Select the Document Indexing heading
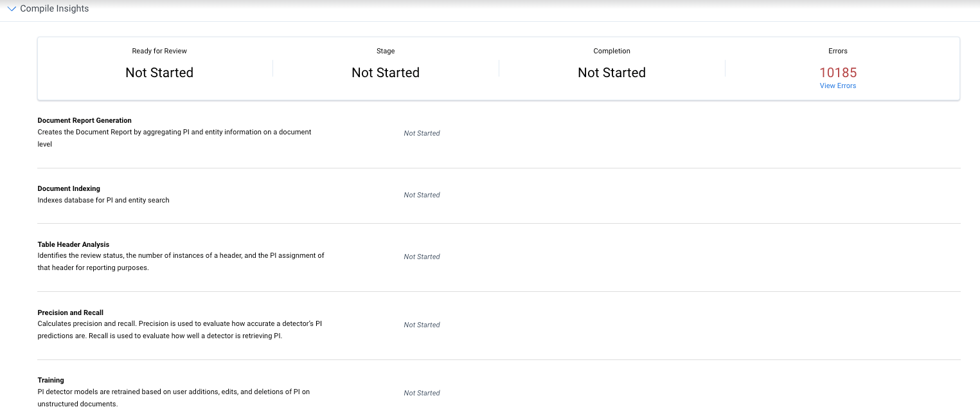The height and width of the screenshot is (416, 980). click(x=69, y=188)
